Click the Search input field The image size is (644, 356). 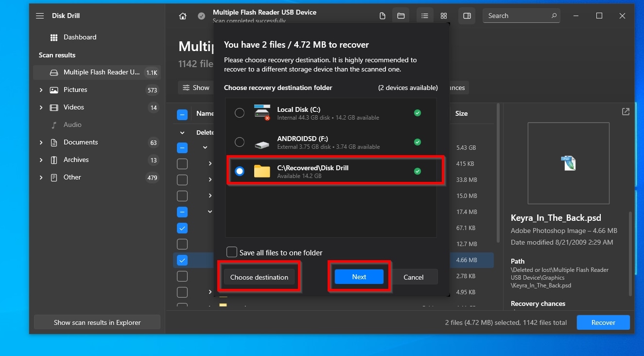pos(515,16)
